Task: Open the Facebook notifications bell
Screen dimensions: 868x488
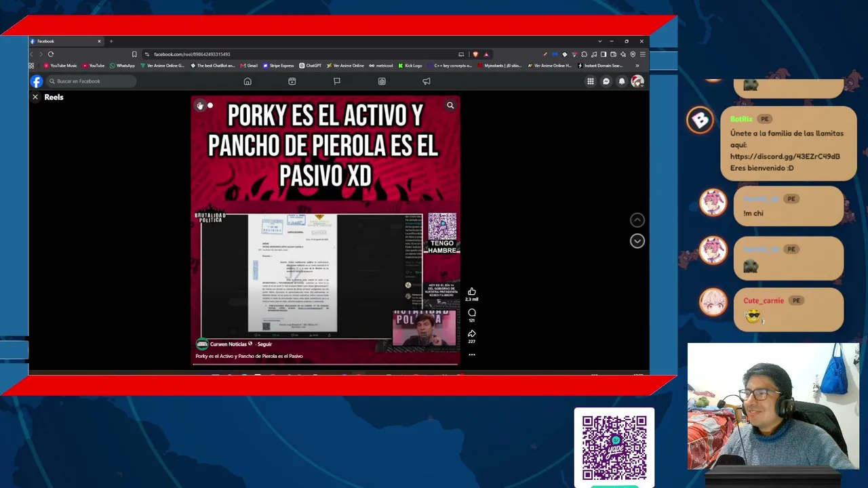Action: (x=622, y=81)
